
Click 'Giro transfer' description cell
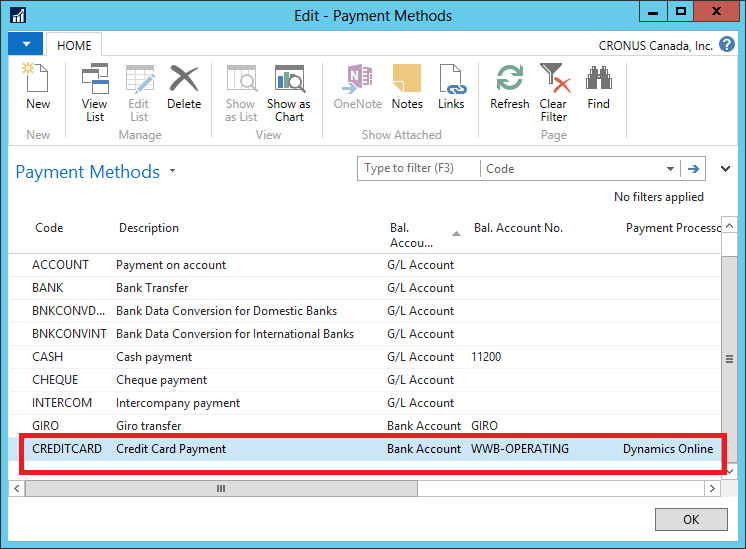[x=148, y=425]
